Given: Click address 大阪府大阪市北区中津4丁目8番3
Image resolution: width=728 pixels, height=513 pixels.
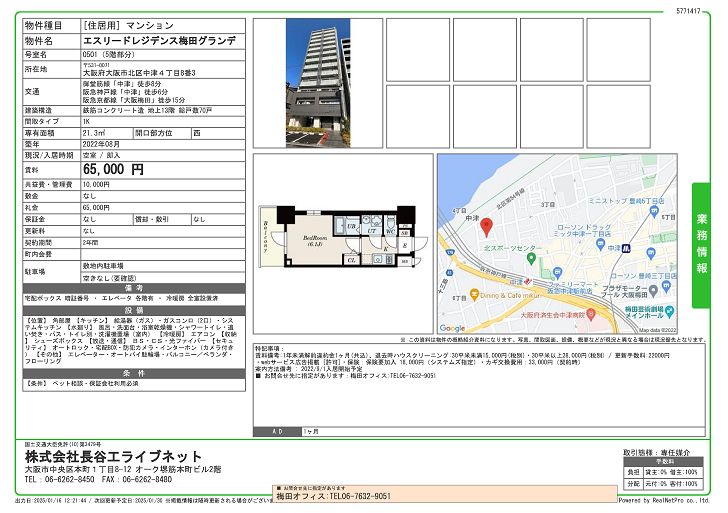Looking at the screenshot, I should (139, 73).
